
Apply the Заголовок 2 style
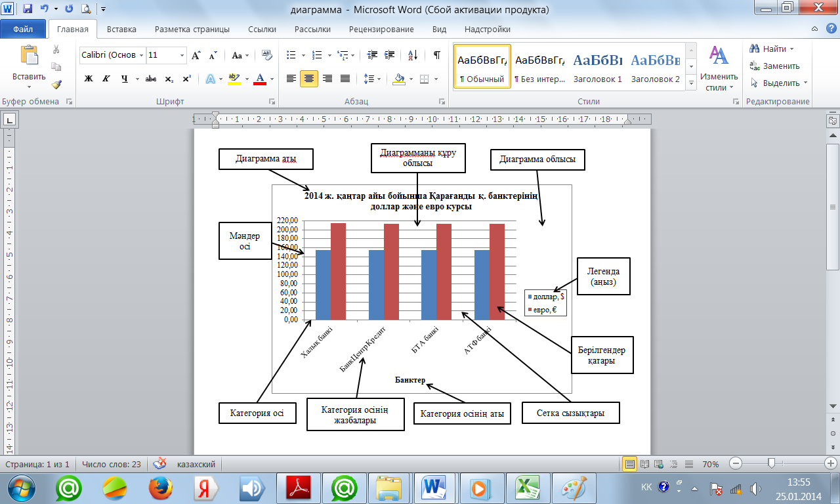pos(655,66)
